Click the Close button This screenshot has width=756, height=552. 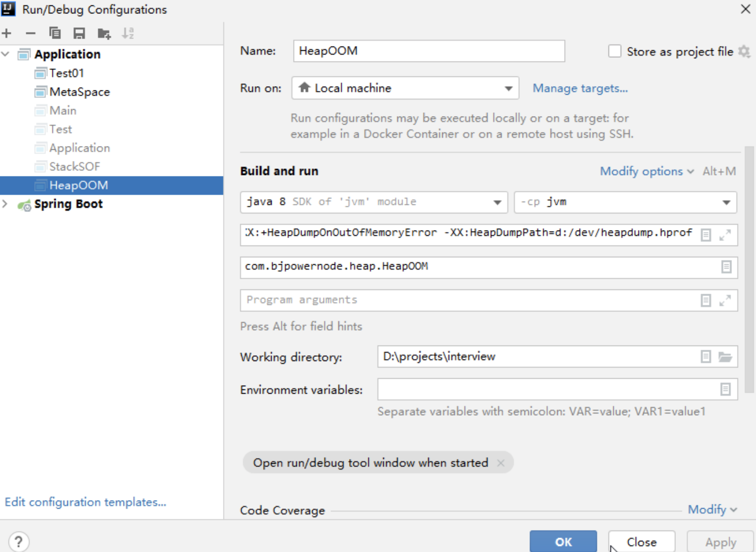(642, 541)
